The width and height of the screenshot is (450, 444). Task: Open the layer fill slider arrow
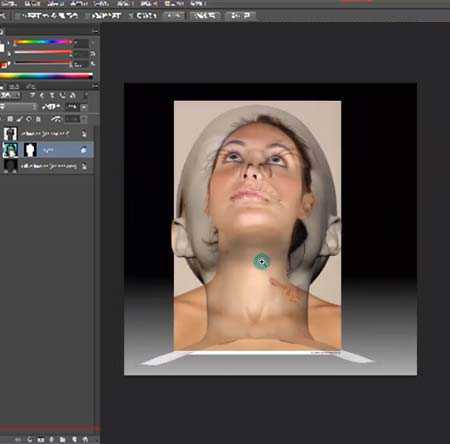click(x=84, y=119)
